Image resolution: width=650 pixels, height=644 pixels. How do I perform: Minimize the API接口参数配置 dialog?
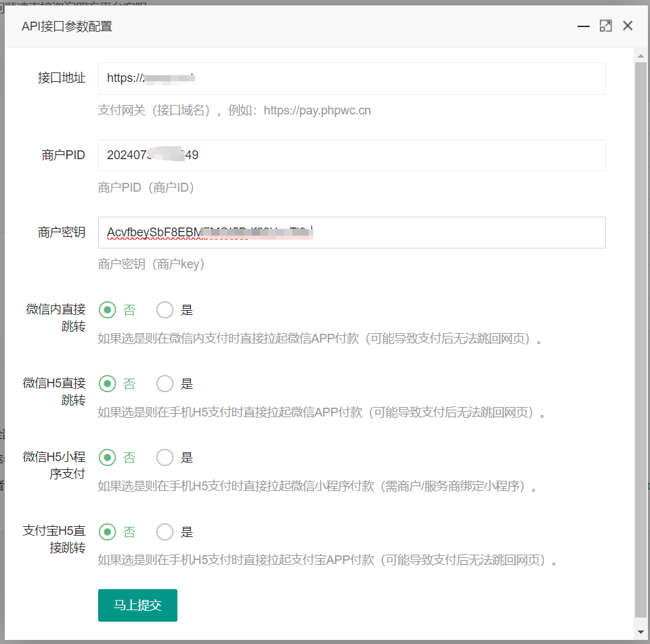pyautogui.click(x=583, y=26)
